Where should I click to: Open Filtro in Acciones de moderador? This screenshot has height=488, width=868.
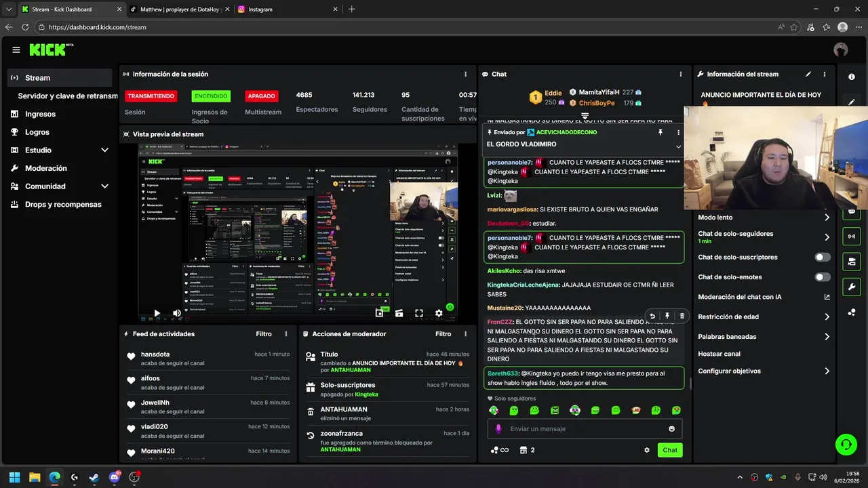click(x=443, y=334)
